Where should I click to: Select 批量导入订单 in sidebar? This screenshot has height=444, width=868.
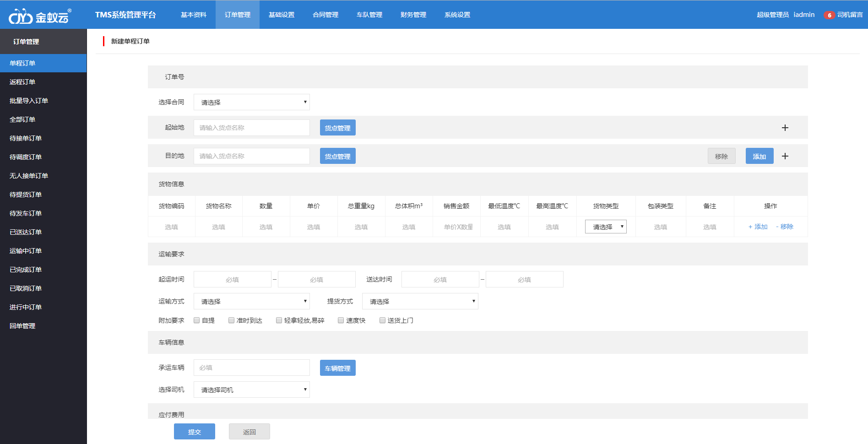[43, 101]
